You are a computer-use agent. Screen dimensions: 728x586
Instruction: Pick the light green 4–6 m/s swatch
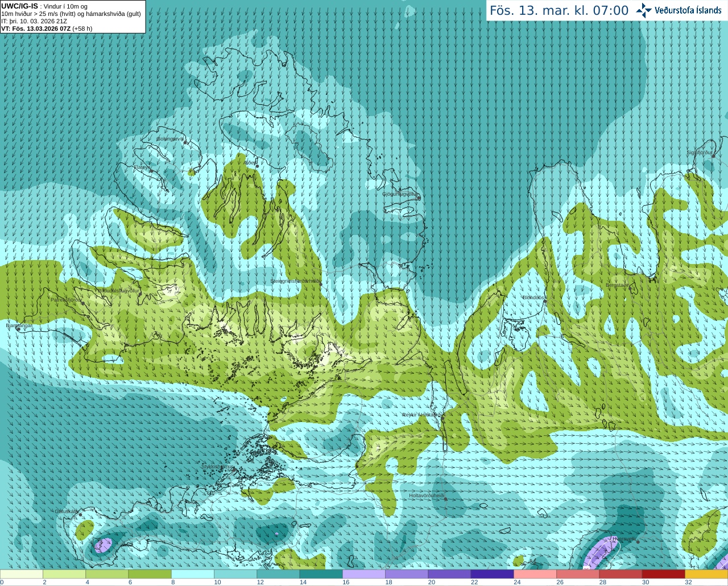coord(107,574)
